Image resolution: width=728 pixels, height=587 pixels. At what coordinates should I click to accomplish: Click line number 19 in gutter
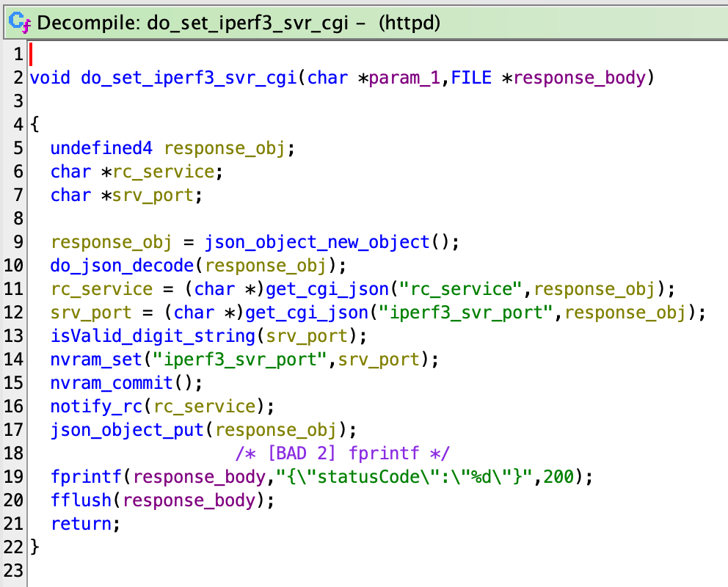[x=13, y=477]
